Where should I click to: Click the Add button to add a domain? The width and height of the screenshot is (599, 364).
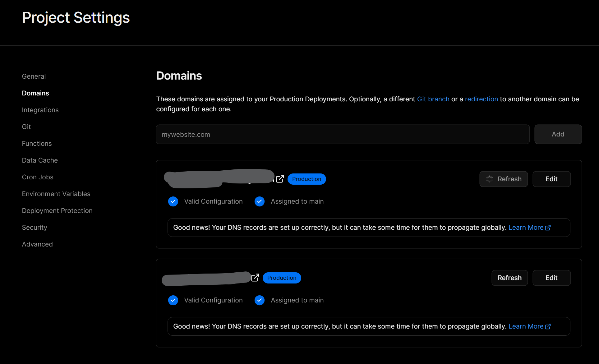[x=558, y=134]
